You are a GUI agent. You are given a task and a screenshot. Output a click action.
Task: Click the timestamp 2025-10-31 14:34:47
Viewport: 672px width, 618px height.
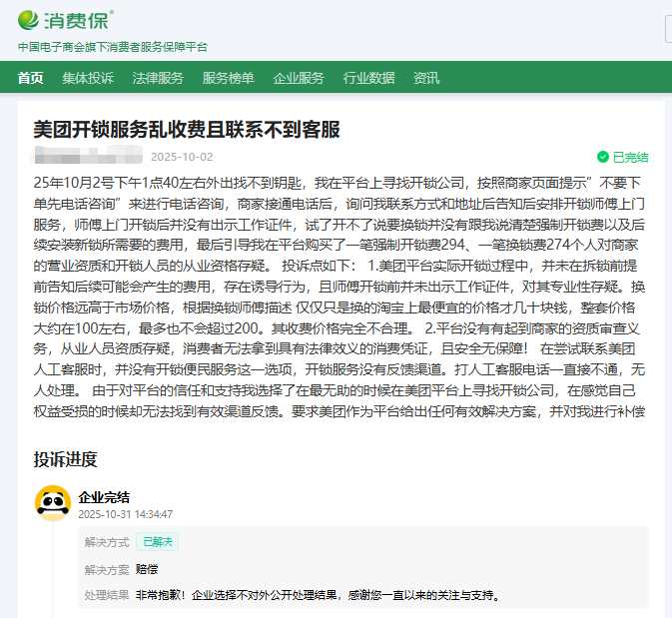click(x=126, y=514)
